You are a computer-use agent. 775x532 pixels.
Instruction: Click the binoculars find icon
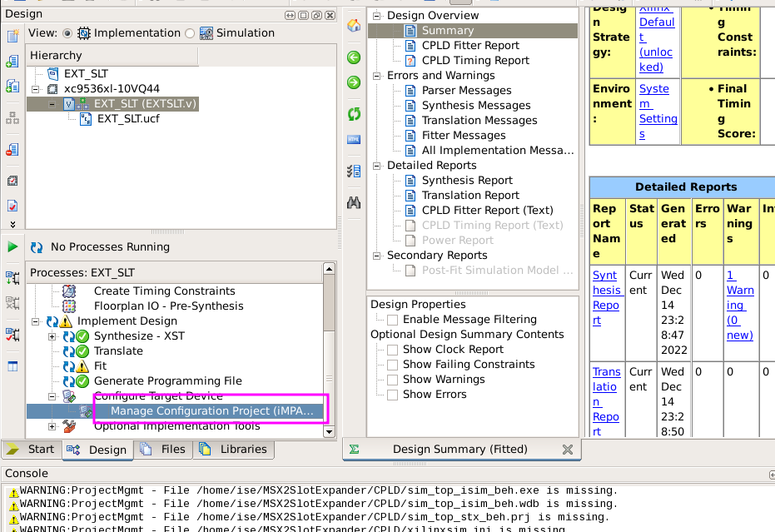[x=354, y=201]
